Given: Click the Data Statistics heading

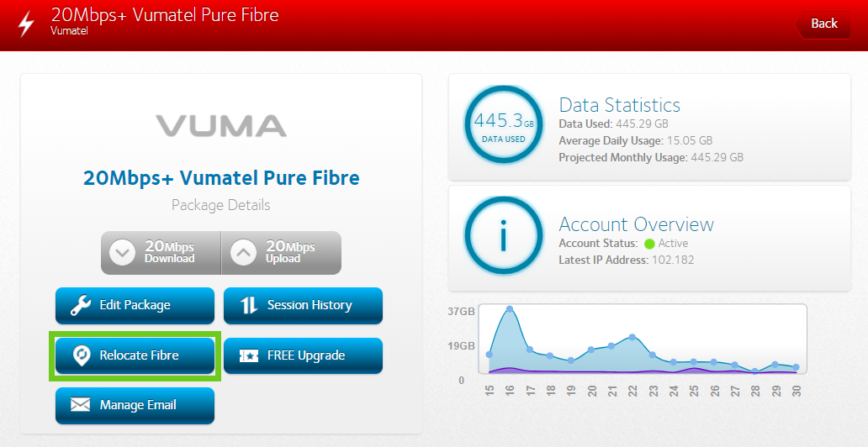Looking at the screenshot, I should coord(620,105).
